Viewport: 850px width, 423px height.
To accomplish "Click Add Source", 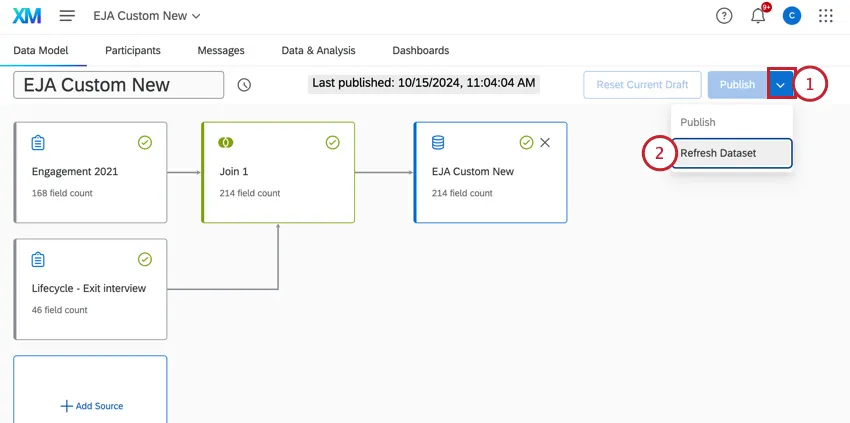I will 91,406.
